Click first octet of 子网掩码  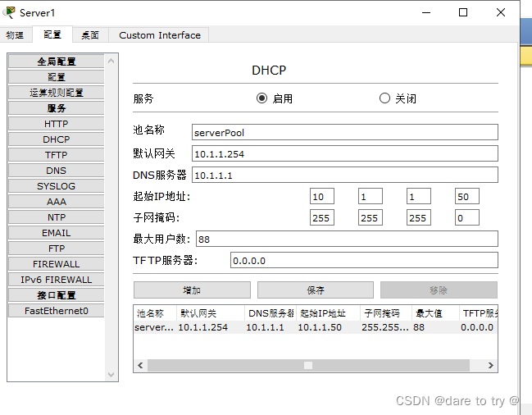tap(322, 218)
